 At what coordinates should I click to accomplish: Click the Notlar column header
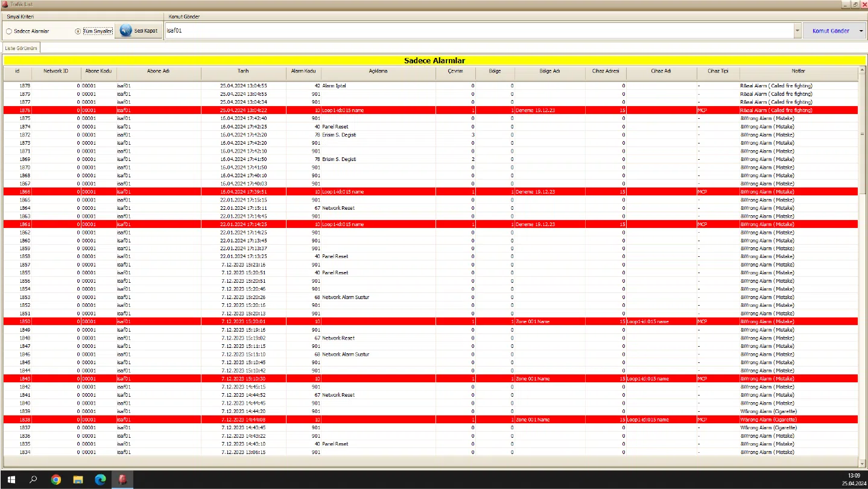click(798, 71)
